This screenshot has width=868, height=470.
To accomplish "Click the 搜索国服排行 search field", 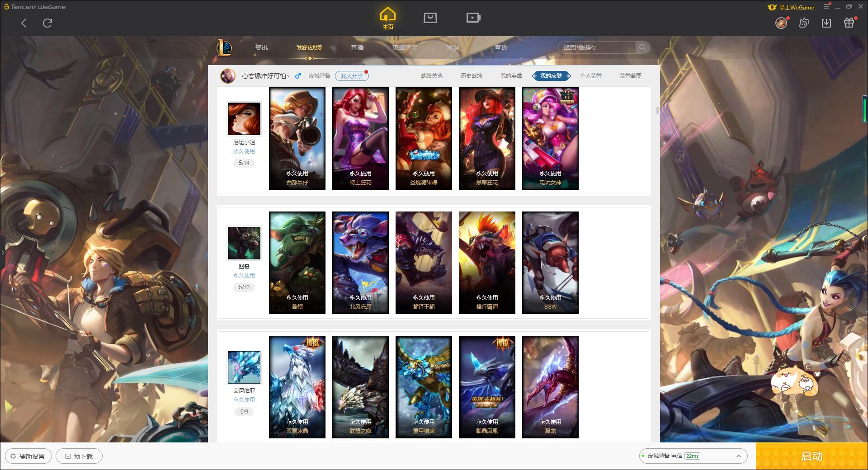I will click(x=598, y=47).
